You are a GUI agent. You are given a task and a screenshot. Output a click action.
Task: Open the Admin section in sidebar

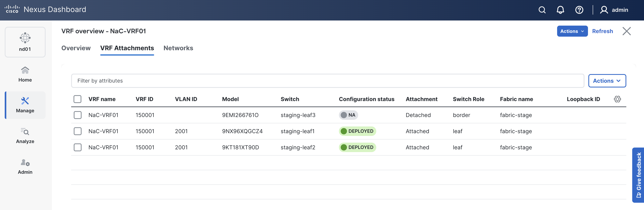25,166
